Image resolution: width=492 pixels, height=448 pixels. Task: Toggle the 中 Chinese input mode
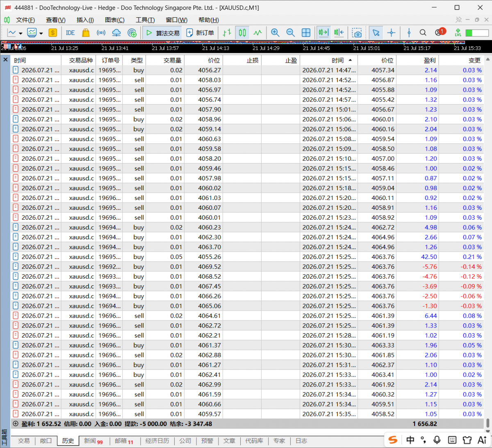[410, 440]
